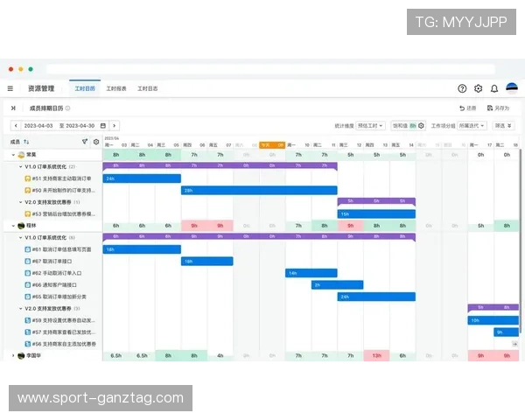This screenshot has width=525, height=420.
Task: Select the 15h blue bar for task #53
Action: [x=376, y=213]
